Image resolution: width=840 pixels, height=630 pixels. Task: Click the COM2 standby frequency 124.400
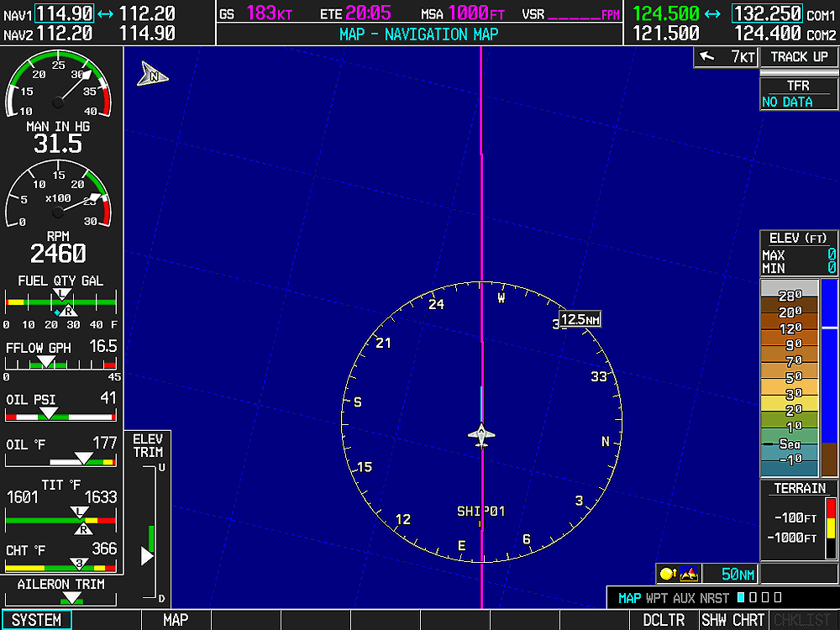coord(767,34)
